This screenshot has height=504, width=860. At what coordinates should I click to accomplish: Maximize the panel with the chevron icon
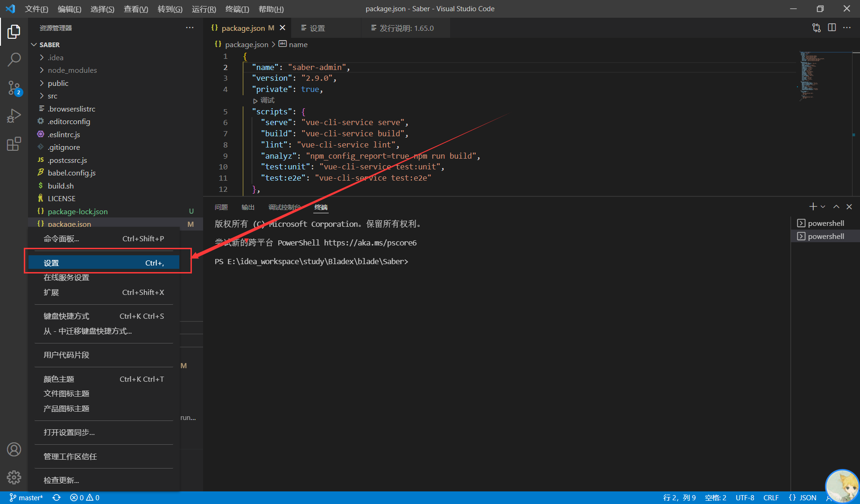[836, 206]
